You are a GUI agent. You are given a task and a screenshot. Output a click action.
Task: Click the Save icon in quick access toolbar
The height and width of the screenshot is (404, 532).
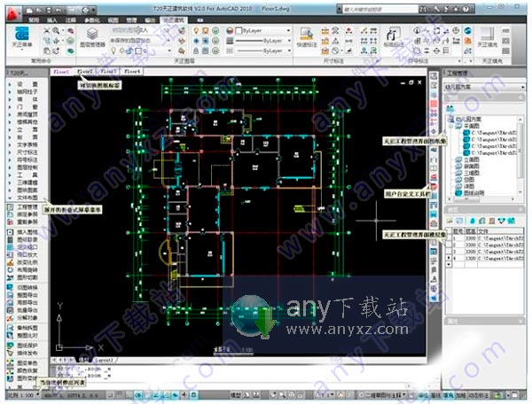coord(49,10)
